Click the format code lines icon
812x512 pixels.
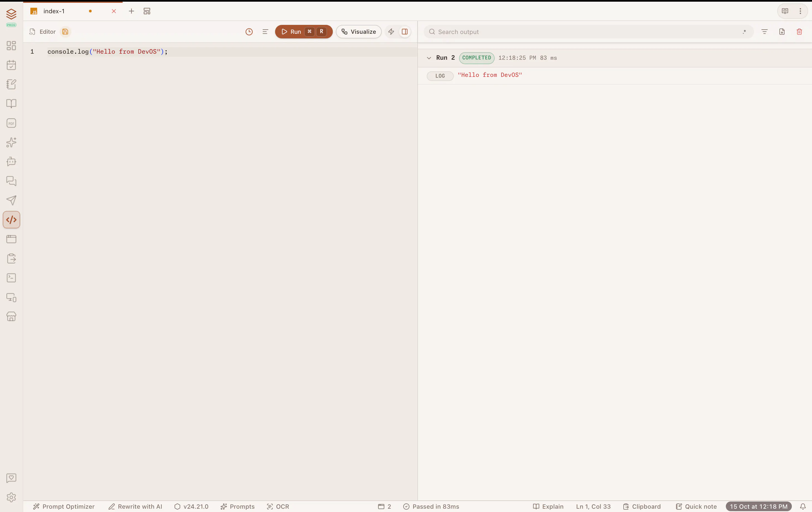click(265, 32)
